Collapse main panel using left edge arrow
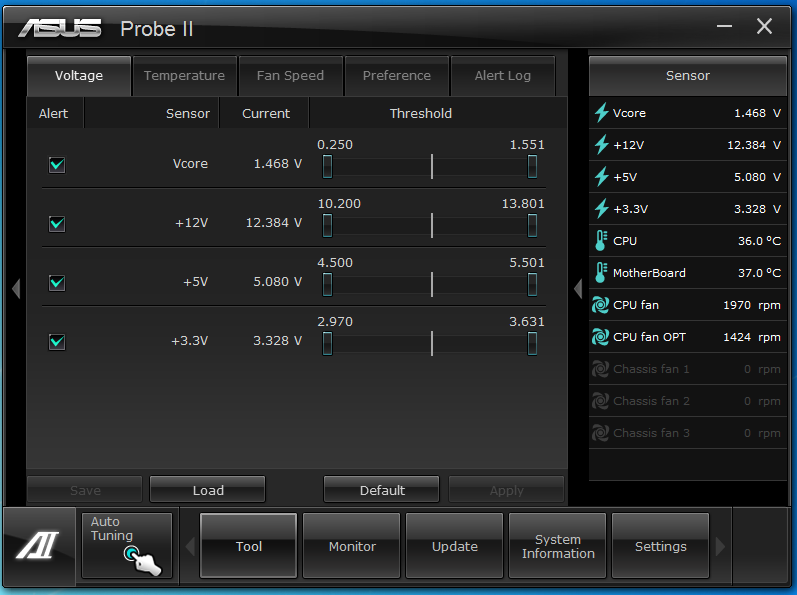This screenshot has height=595, width=797. [16, 289]
